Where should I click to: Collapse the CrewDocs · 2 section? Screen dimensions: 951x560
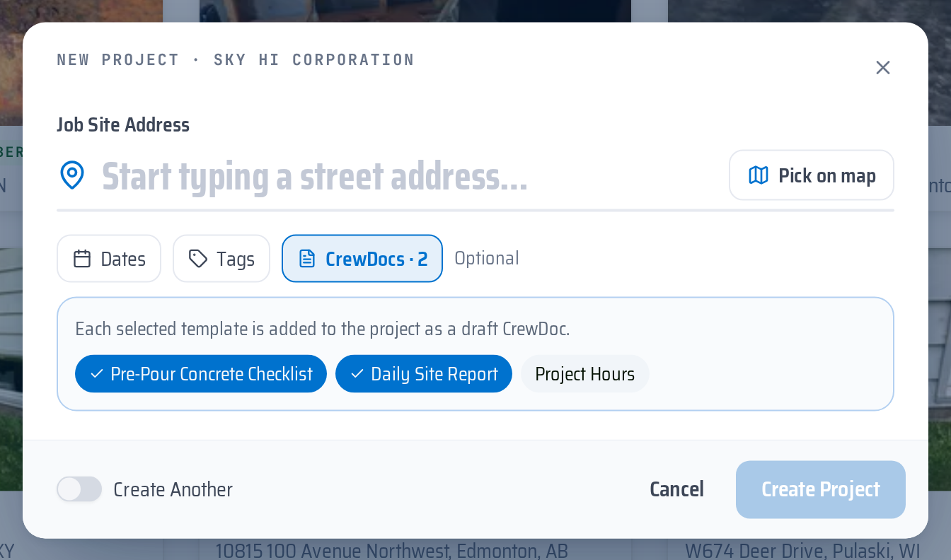362,259
